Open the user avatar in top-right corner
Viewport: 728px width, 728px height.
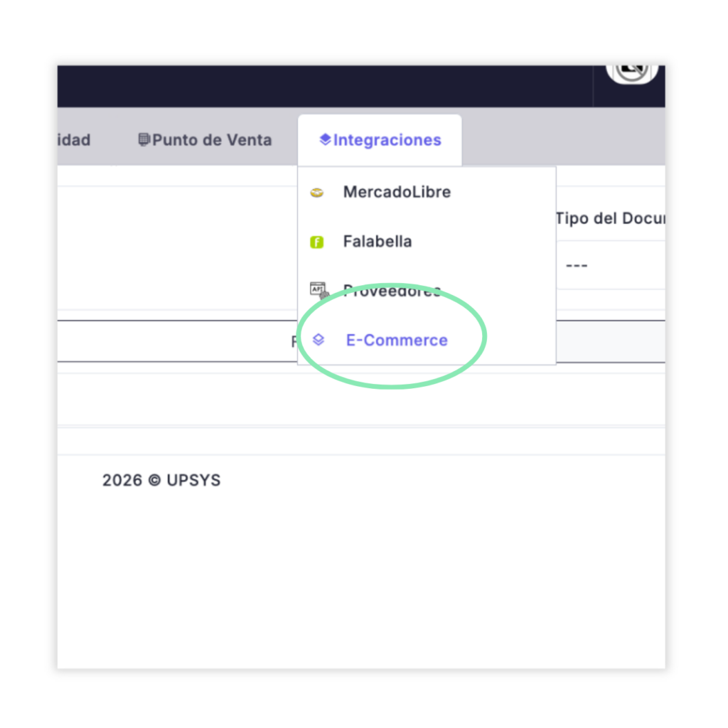(x=631, y=71)
